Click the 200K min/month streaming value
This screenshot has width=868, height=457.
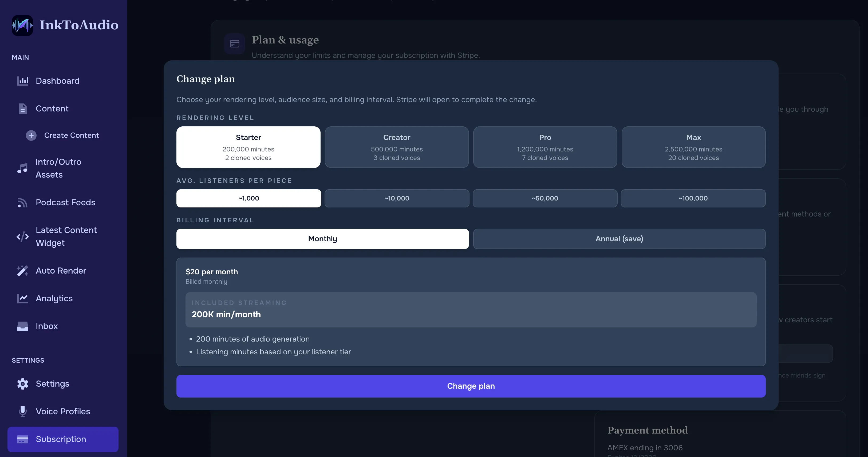[226, 314]
